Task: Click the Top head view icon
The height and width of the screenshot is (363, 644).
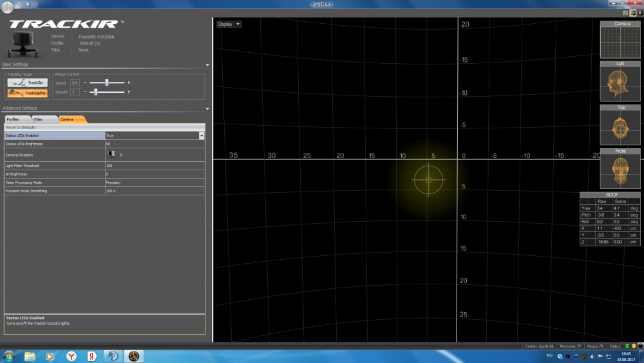Action: click(x=621, y=128)
